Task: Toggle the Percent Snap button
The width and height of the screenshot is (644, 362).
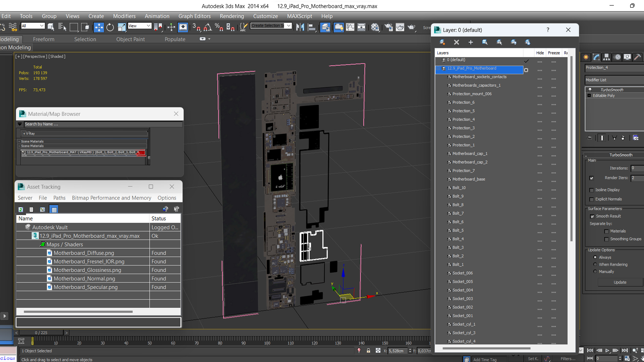Action: 219,27
